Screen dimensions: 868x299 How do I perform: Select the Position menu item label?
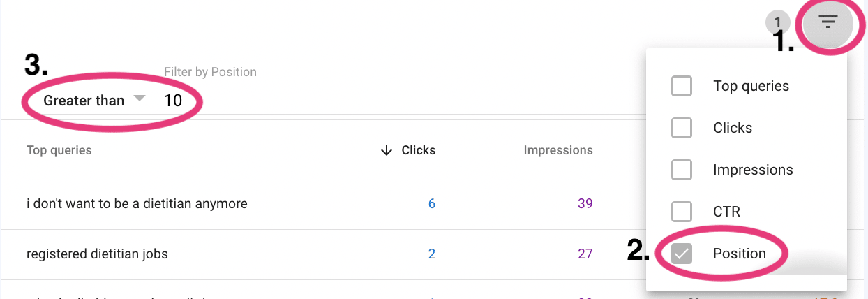[740, 254]
